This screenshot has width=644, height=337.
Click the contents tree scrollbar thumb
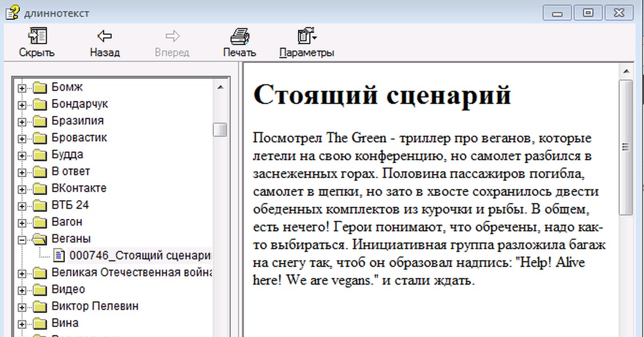point(219,129)
